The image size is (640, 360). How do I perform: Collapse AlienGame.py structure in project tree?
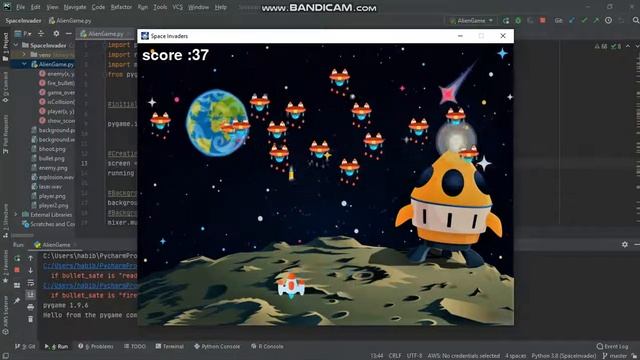24,64
